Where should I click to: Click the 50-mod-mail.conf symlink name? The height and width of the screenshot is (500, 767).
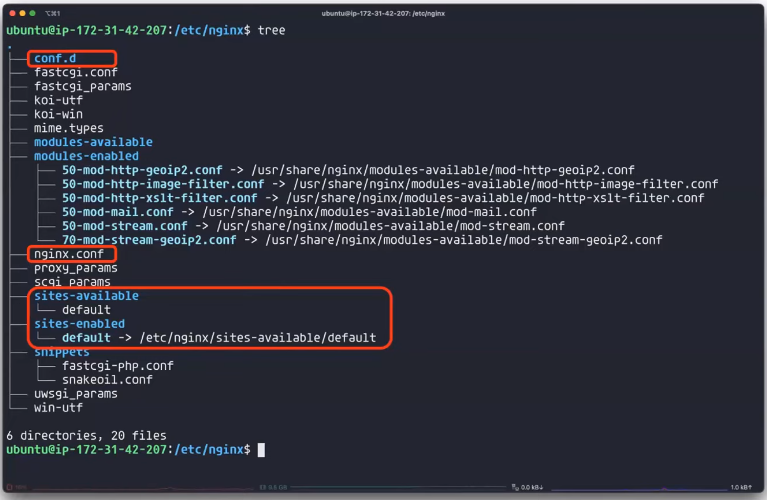point(117,212)
